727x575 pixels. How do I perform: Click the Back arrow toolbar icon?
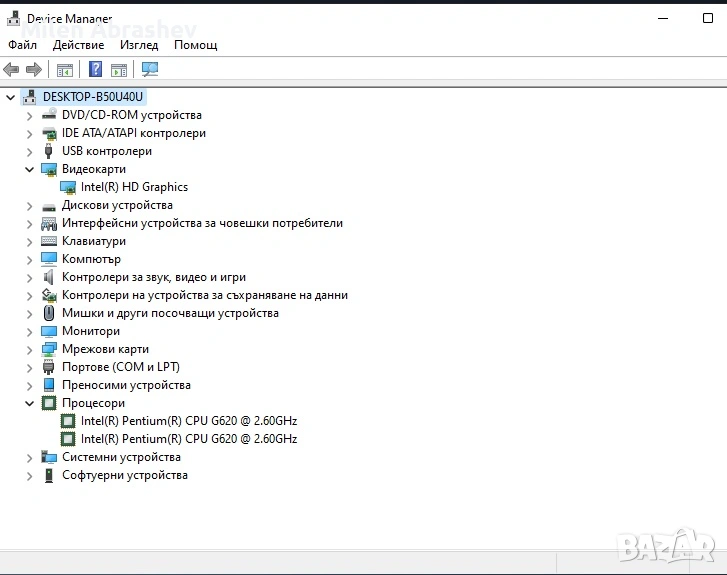tap(11, 69)
